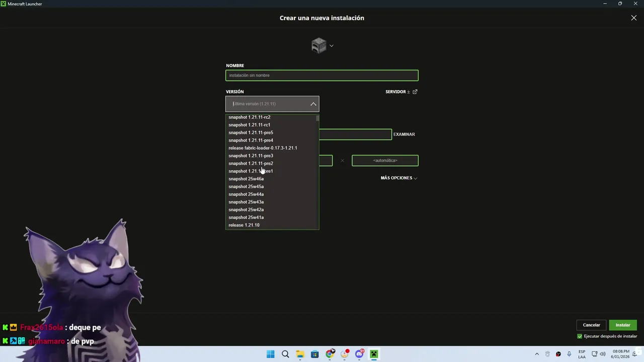The width and height of the screenshot is (644, 362).
Task: Click the Cancelar button
Action: pos(591,325)
